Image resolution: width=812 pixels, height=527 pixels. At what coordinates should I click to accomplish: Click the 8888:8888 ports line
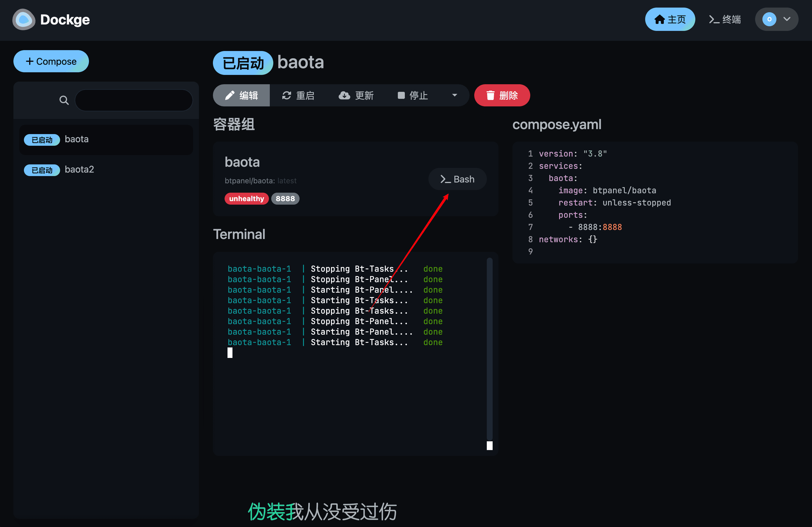[x=595, y=227]
